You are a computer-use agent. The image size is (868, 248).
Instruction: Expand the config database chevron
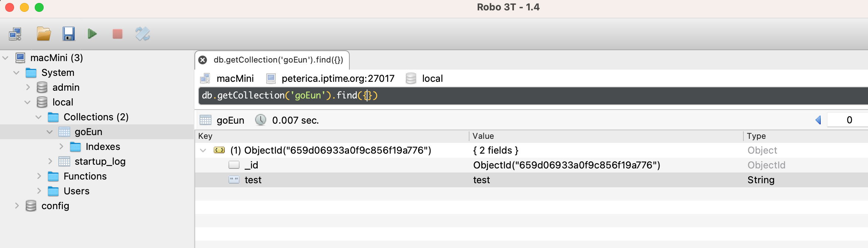coord(17,206)
